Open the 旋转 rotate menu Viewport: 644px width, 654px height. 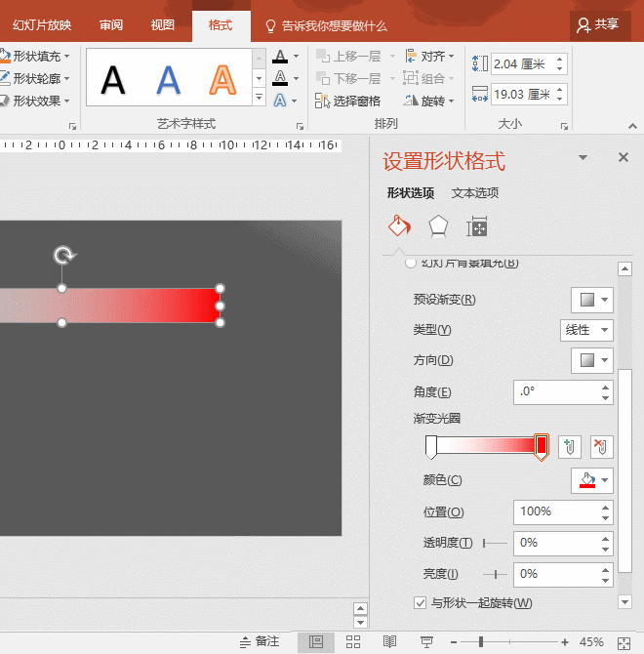coord(429,101)
